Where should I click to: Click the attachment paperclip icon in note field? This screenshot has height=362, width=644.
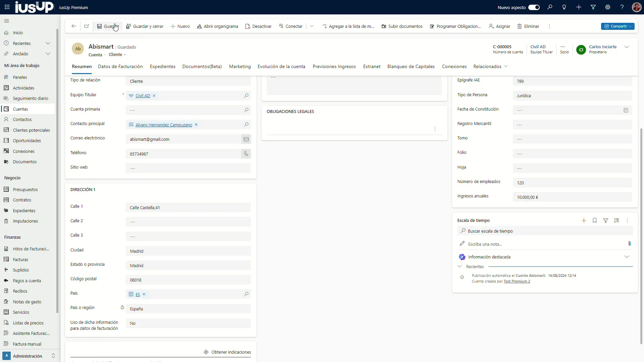630,244
